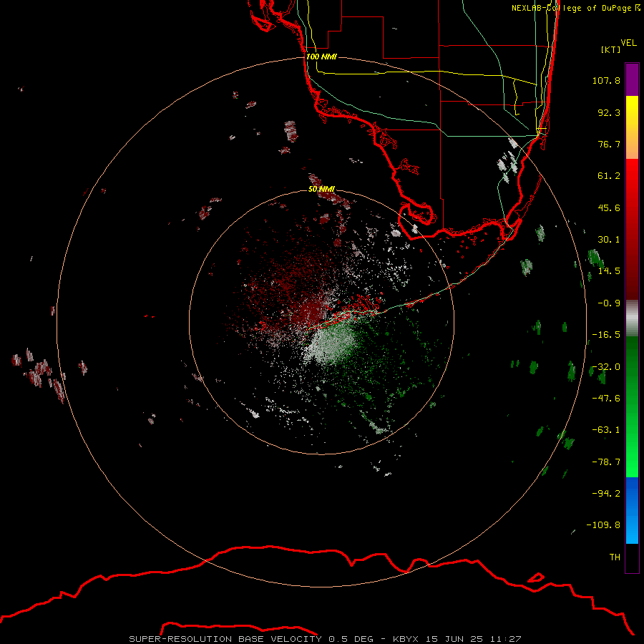The image size is (644, 644).
Task: Click the -0.9 legend value
Action: [609, 303]
